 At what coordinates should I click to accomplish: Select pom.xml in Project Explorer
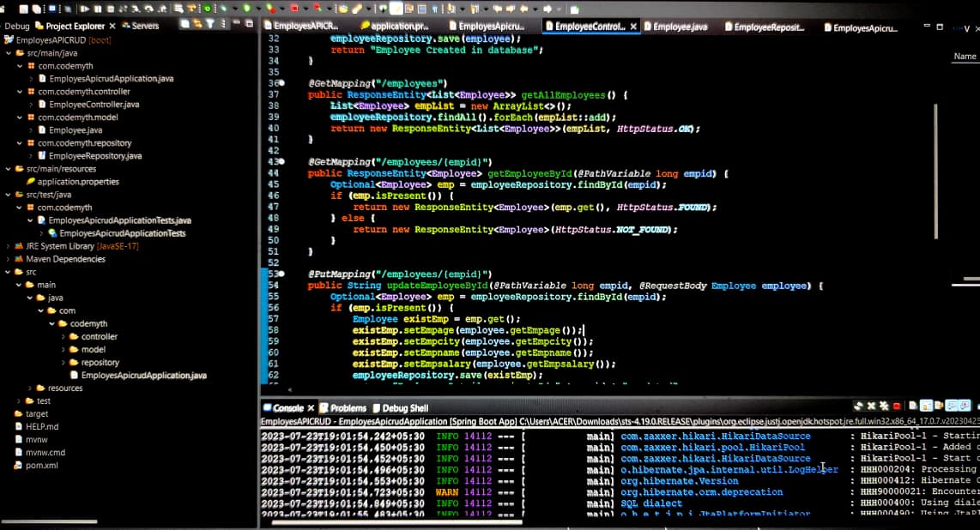coord(36,465)
